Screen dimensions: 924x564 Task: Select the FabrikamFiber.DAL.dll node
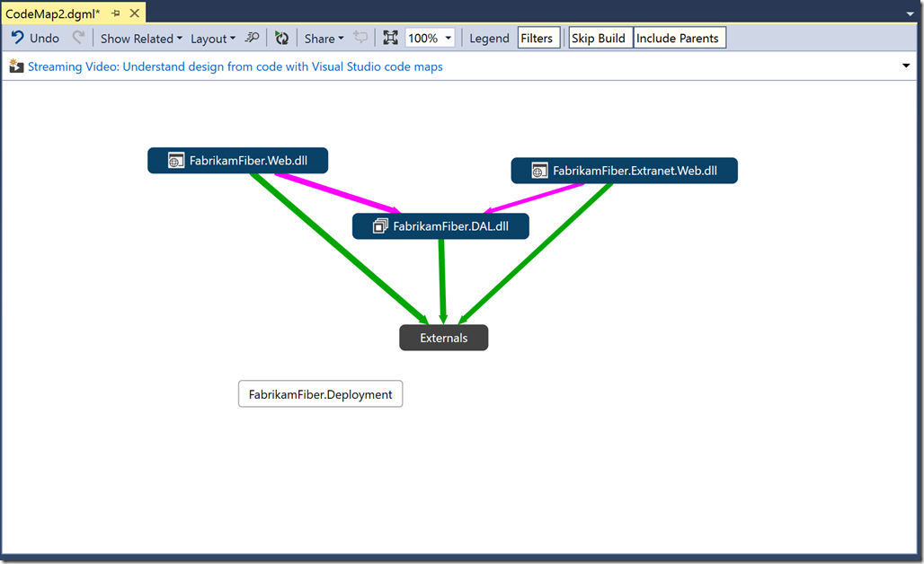point(440,226)
